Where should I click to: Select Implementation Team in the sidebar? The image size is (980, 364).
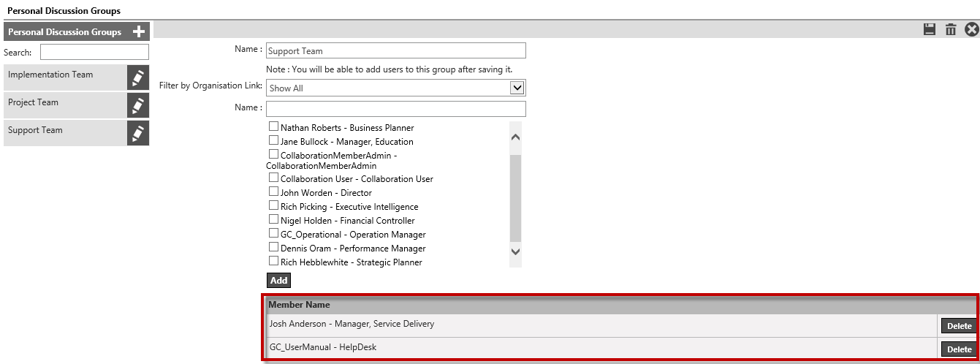65,77
